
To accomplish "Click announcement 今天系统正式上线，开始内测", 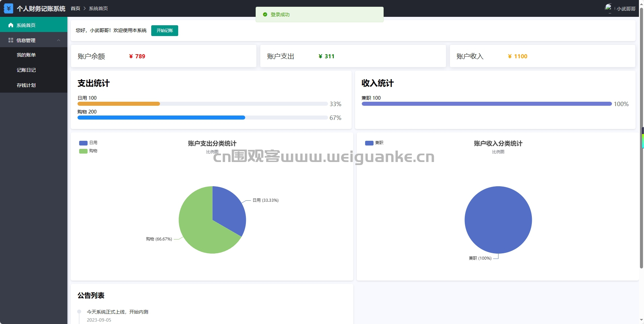I will (118, 312).
